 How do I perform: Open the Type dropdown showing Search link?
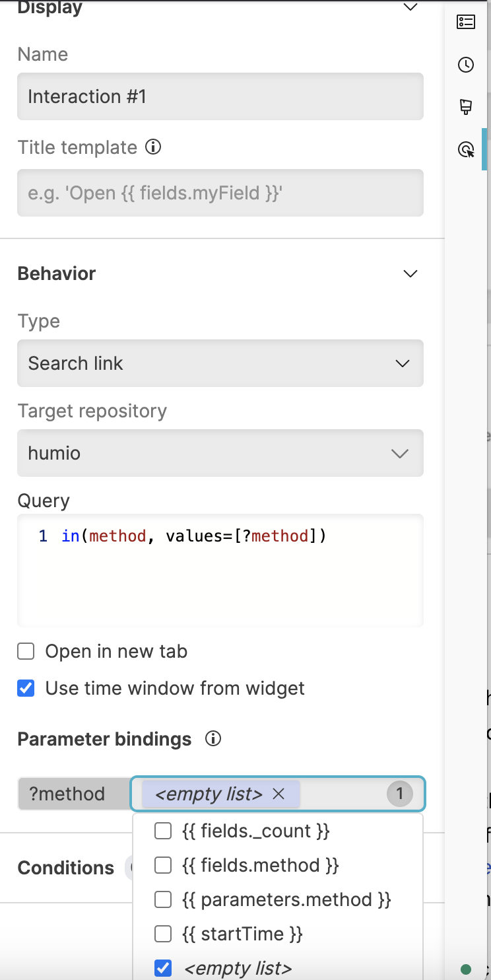click(220, 363)
